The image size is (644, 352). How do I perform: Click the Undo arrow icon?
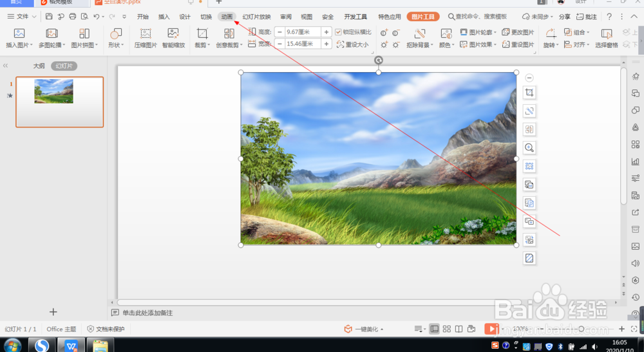coord(97,17)
